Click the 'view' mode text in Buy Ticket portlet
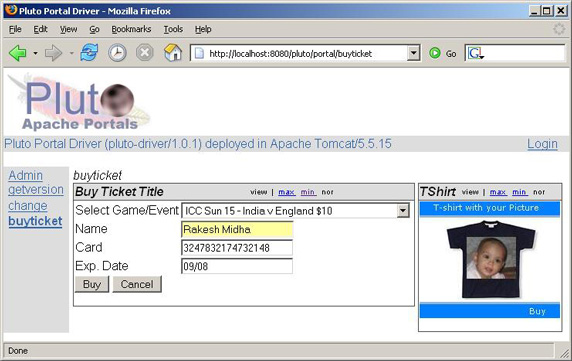Screen dimensions: 572x361 tap(259, 192)
